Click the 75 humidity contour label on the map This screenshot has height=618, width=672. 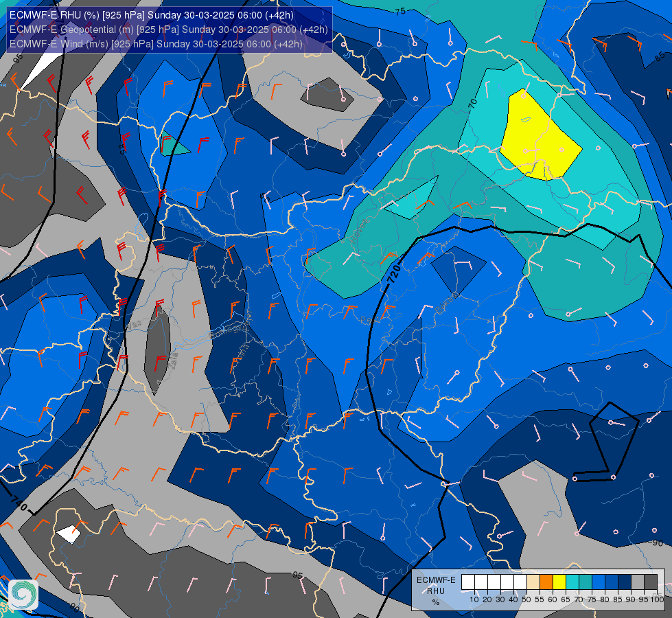[x=400, y=12]
